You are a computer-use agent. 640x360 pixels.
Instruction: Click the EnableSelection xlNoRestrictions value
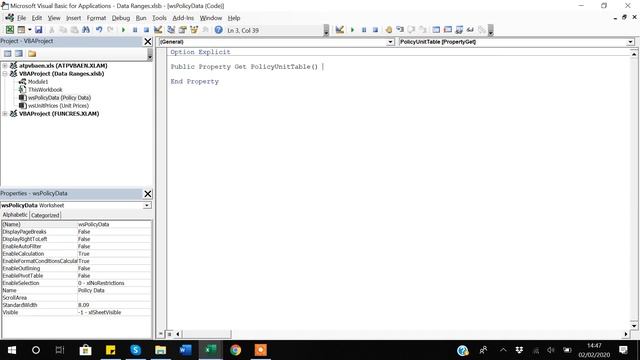pos(114,283)
